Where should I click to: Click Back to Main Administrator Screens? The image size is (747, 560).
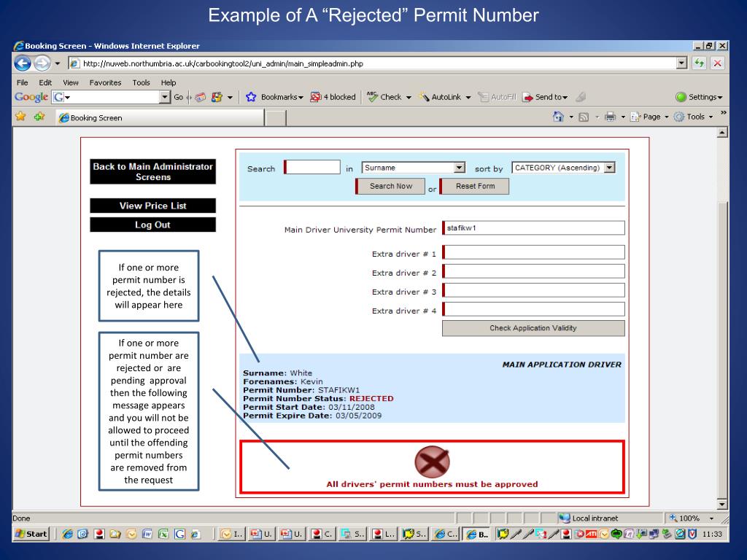[x=153, y=171]
